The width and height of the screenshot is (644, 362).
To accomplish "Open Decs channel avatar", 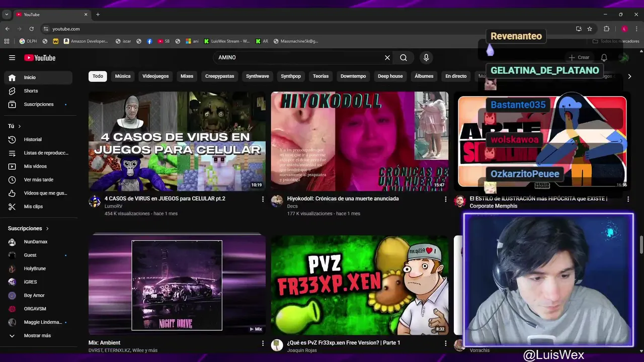I will pos(277,201).
